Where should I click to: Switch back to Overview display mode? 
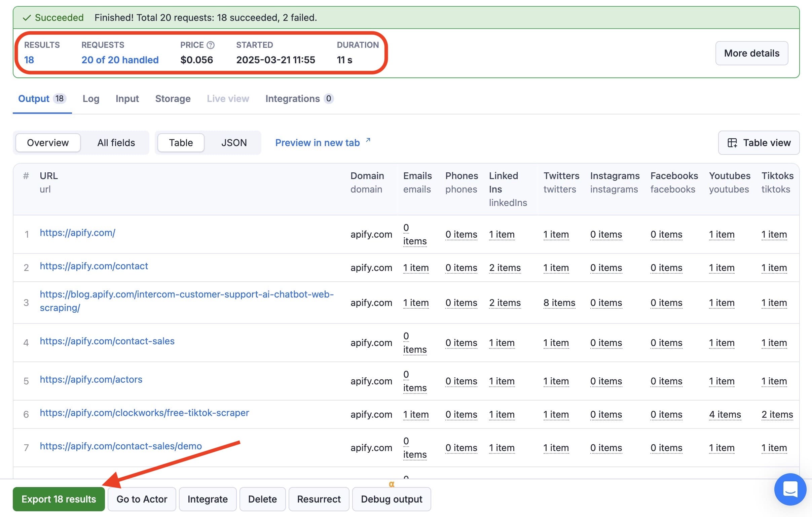pos(47,142)
